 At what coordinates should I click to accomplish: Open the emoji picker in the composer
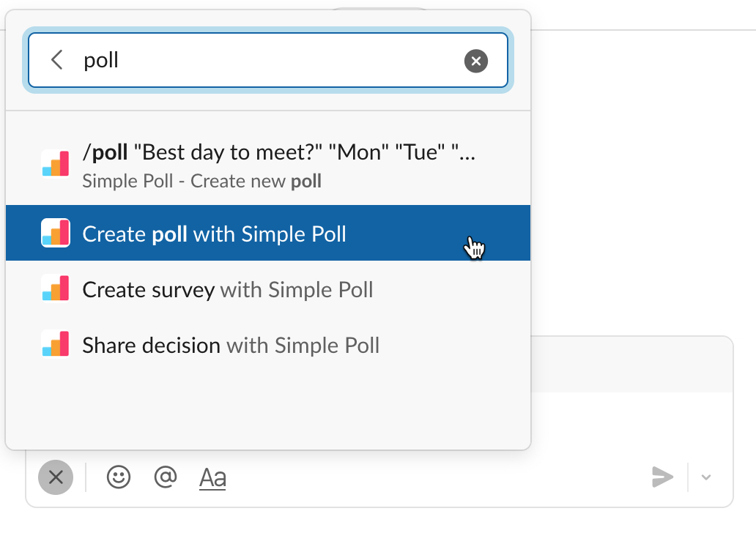tap(118, 477)
